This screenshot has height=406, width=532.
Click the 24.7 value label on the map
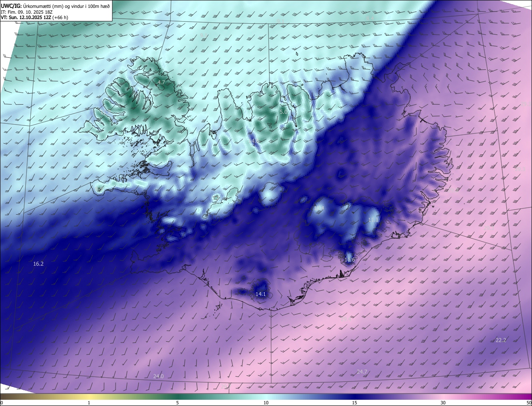[362, 372]
